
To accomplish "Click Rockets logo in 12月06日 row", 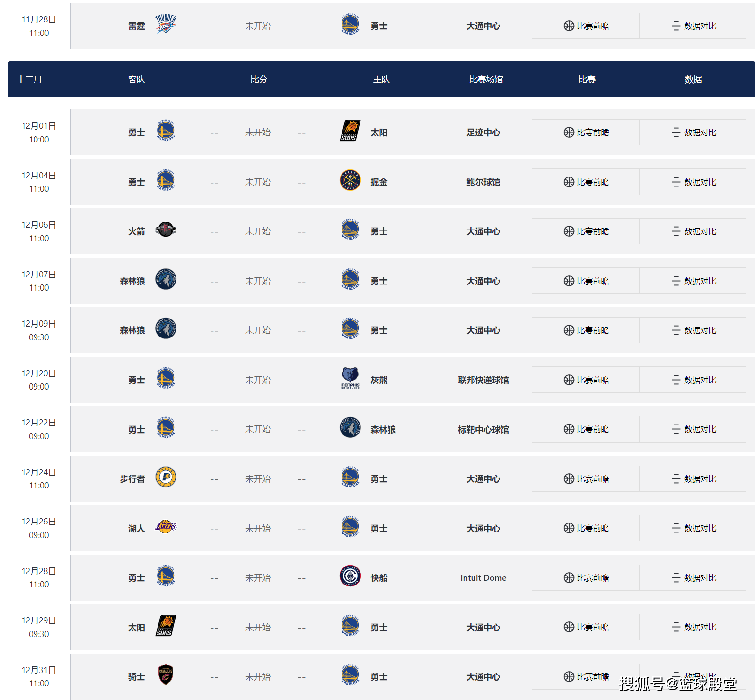I will coord(166,230).
